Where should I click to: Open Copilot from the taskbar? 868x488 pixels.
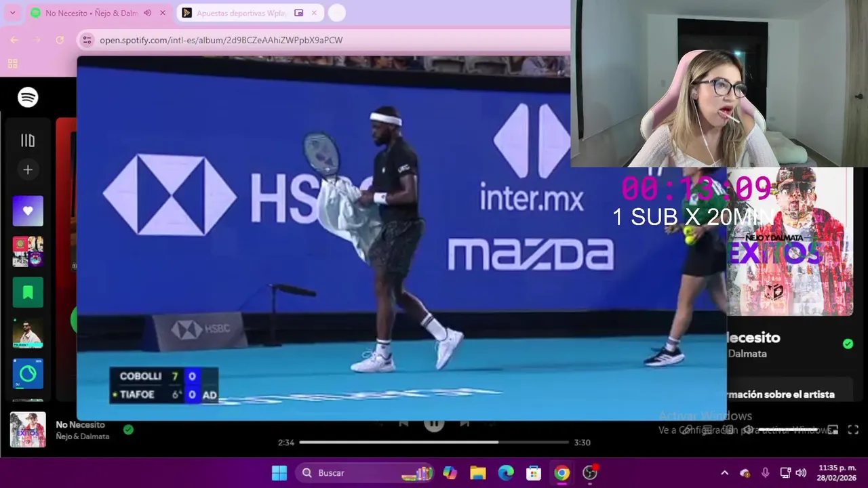tap(450, 473)
